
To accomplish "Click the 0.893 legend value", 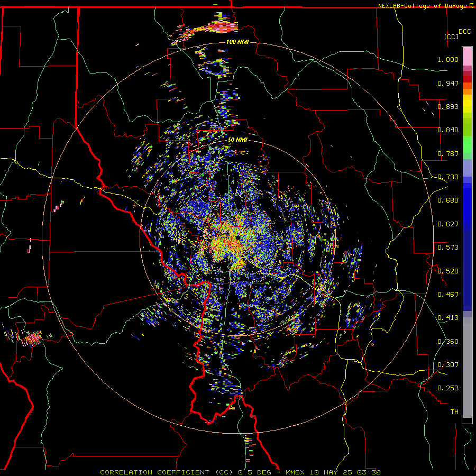I will coord(448,106).
